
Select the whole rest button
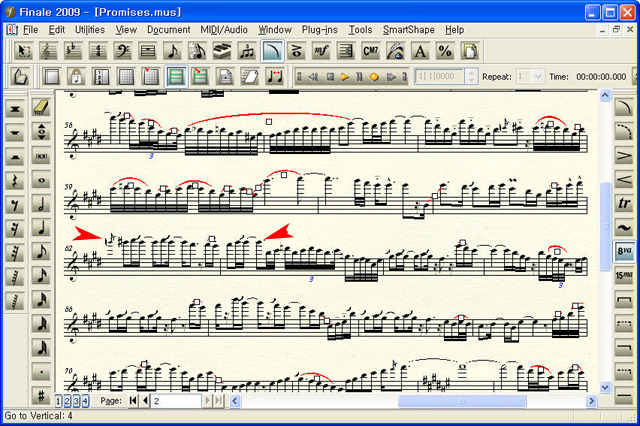[x=15, y=132]
